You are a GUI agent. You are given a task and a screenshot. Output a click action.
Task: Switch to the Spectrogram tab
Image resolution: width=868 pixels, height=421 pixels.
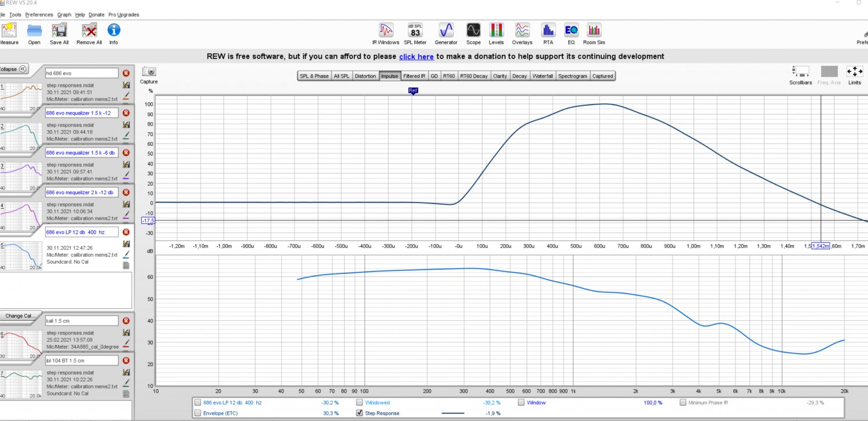click(x=573, y=76)
